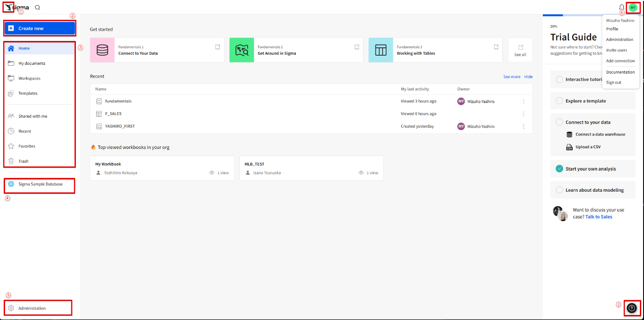
Task: Click the MY user avatar
Action: [633, 7]
